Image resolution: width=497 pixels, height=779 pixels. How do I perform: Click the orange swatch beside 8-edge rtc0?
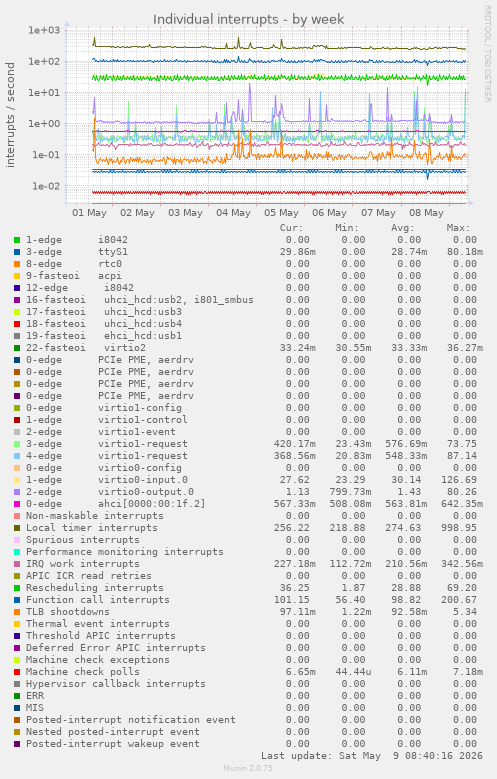coord(17,264)
